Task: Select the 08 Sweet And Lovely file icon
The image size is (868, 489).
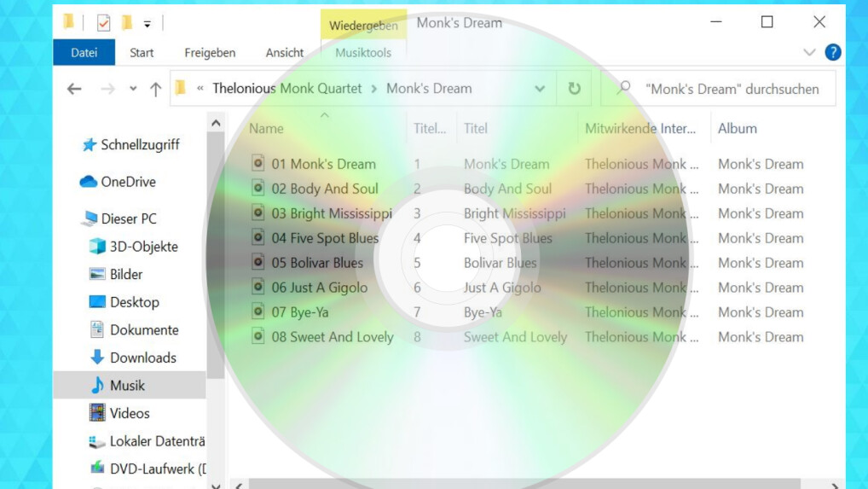Action: pos(258,335)
